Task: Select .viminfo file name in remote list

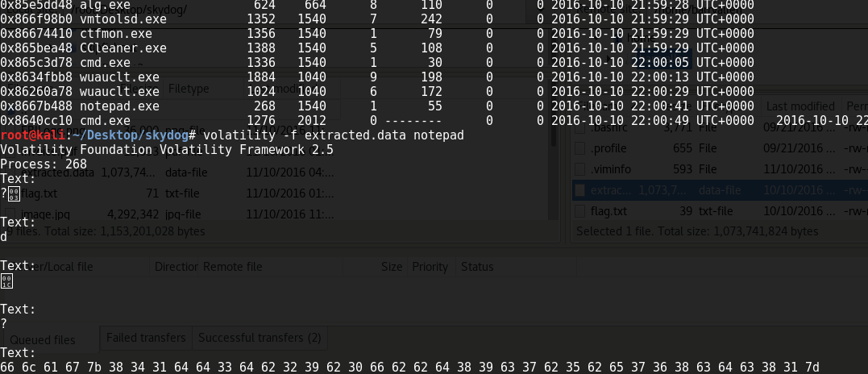Action: pyautogui.click(x=611, y=169)
